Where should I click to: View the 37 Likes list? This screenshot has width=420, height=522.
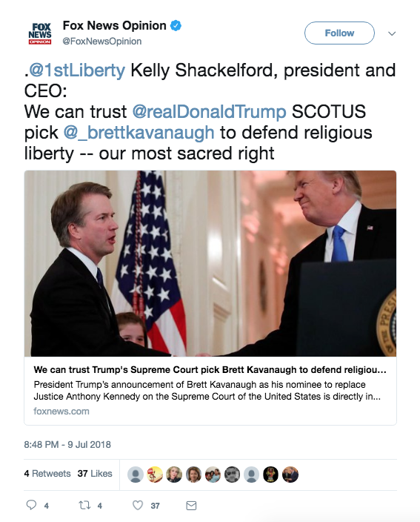(95, 473)
